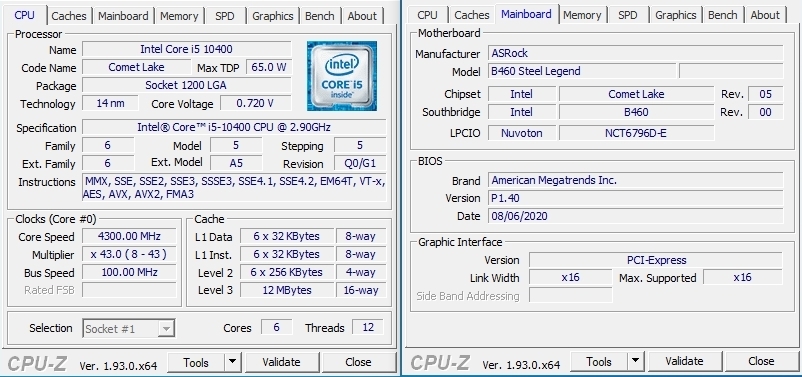Select Mainboard tab in right window

[x=526, y=14]
